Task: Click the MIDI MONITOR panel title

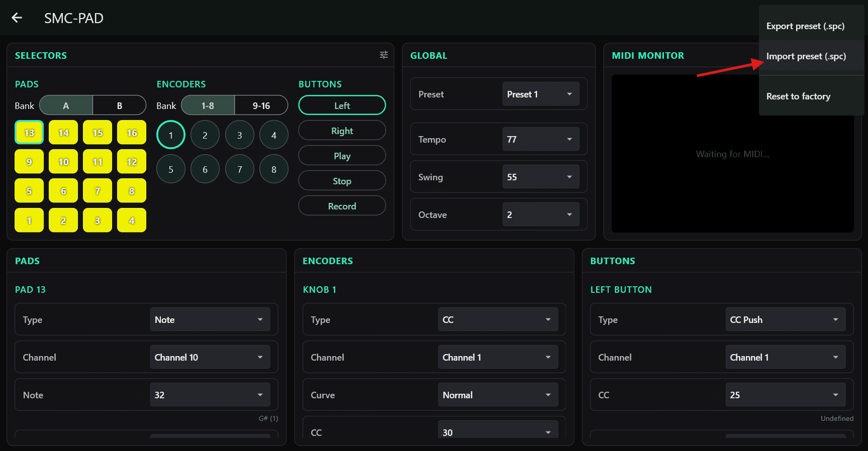Action: pos(648,56)
